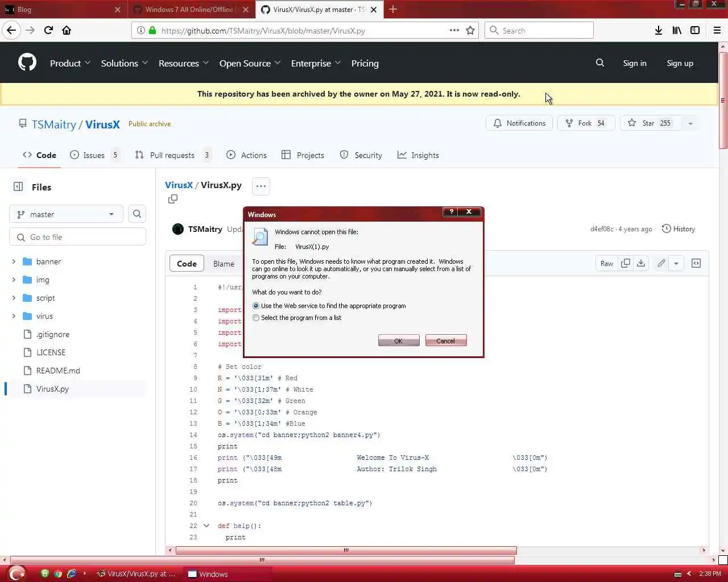Download raw file icon
The width and height of the screenshot is (728, 582).
(x=641, y=263)
